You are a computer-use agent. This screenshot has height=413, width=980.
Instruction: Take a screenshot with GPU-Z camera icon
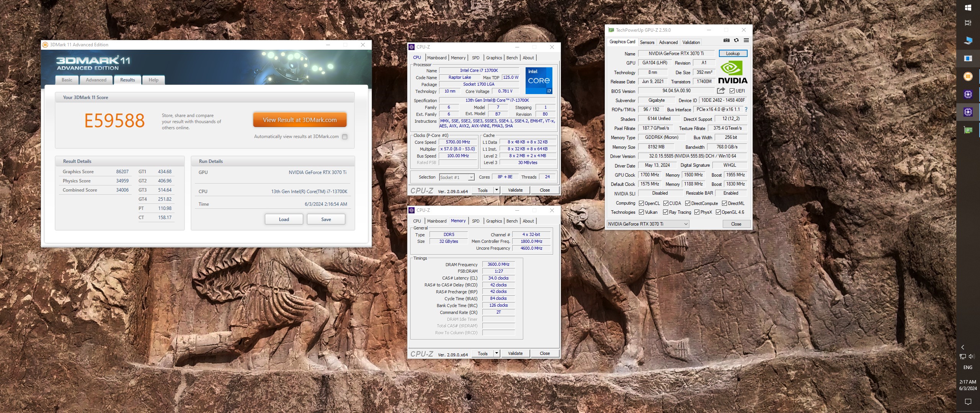click(x=726, y=40)
